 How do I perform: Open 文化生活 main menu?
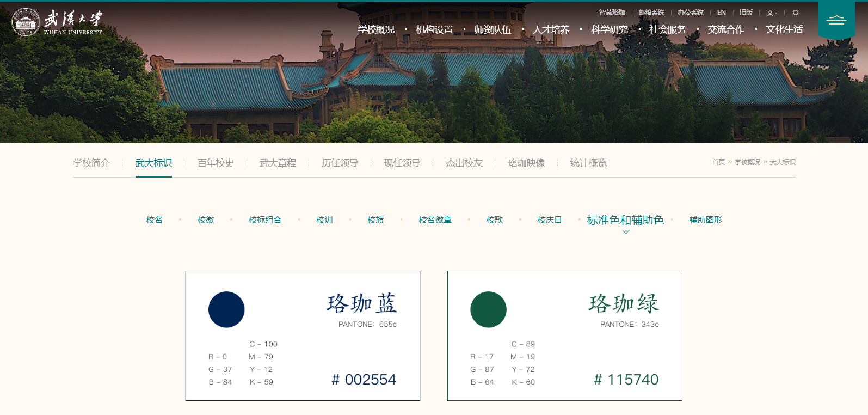click(x=785, y=29)
